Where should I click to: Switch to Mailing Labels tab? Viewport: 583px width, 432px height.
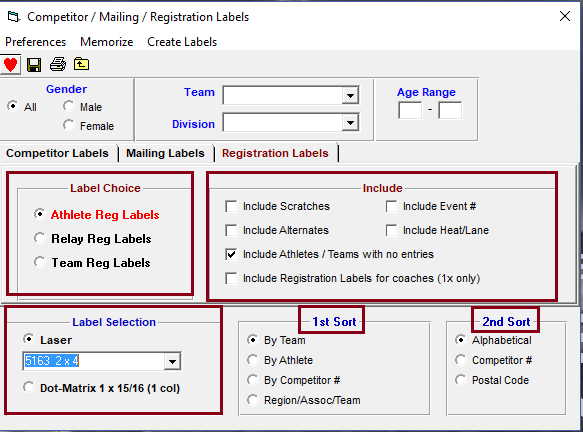point(165,153)
